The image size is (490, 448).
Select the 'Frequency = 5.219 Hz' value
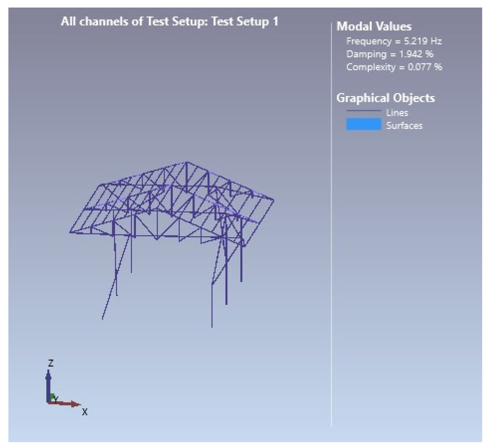(394, 41)
